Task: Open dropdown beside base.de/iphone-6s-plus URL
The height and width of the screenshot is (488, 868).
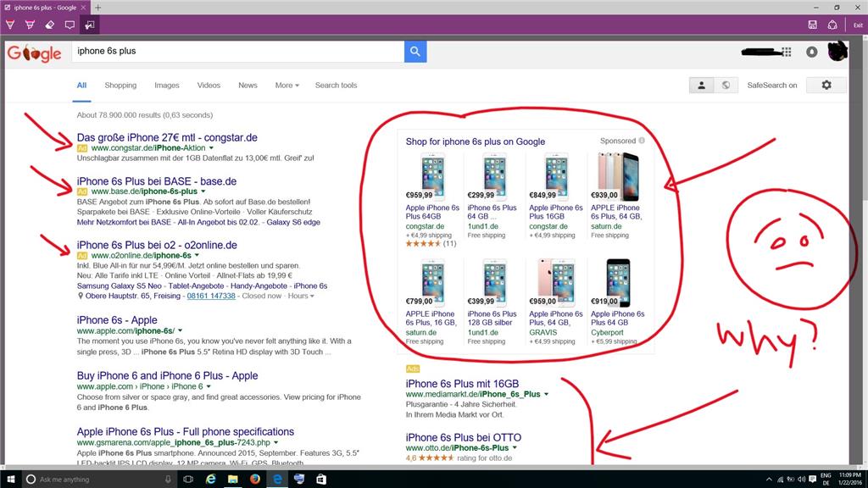Action: [203, 191]
